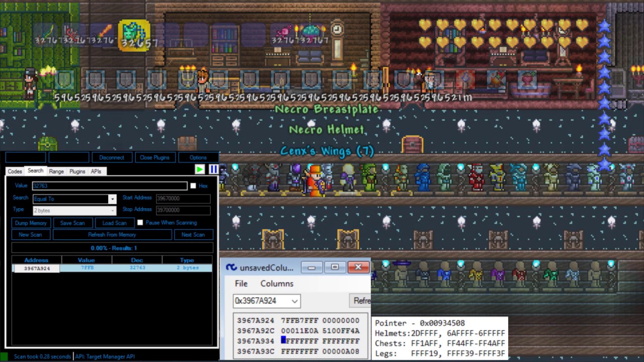Click the Close Plugins button

(154, 157)
